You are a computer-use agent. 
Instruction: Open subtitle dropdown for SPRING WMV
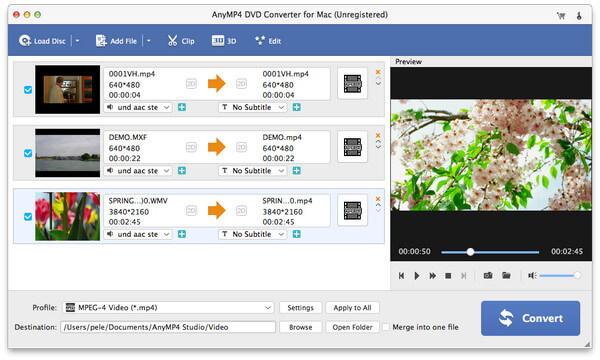pos(253,235)
